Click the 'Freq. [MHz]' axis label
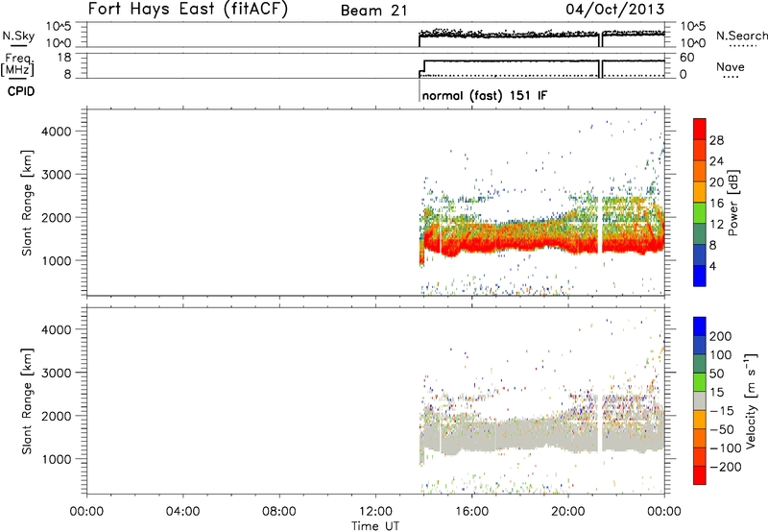Screen dimensions: 768x532 17,65
